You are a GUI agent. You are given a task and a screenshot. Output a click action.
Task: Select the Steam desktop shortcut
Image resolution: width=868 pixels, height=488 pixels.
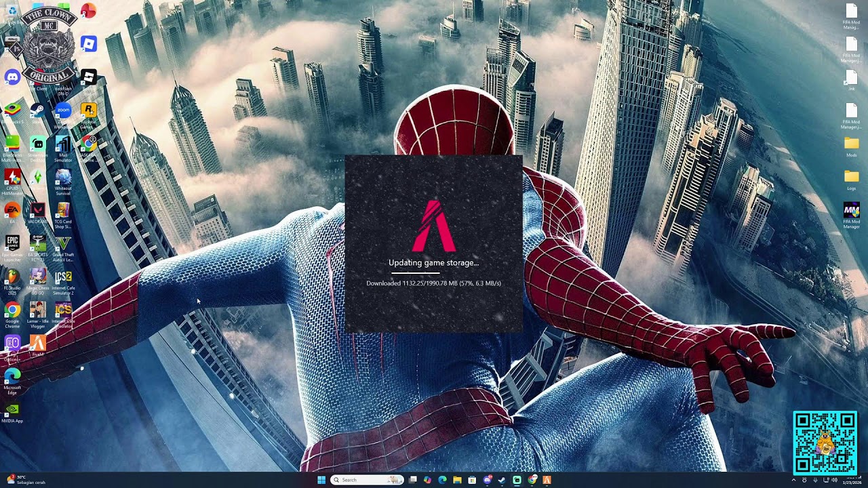pyautogui.click(x=37, y=112)
